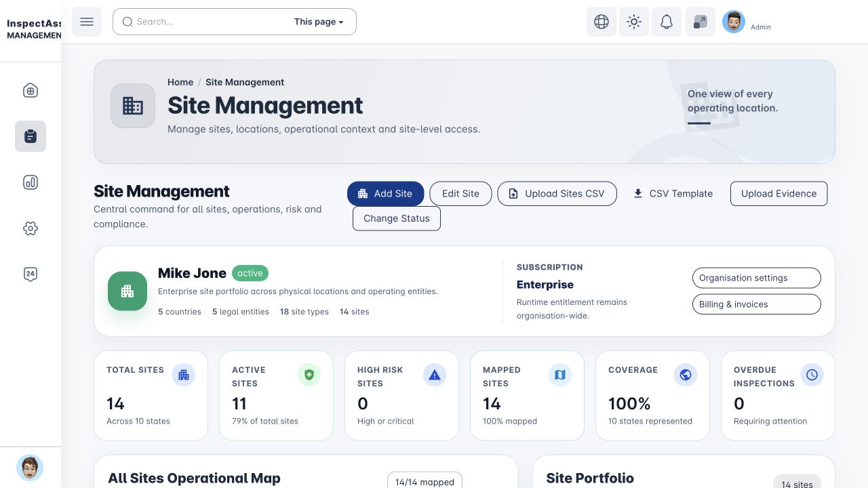Click the Mike Jone organisation name

[192, 273]
